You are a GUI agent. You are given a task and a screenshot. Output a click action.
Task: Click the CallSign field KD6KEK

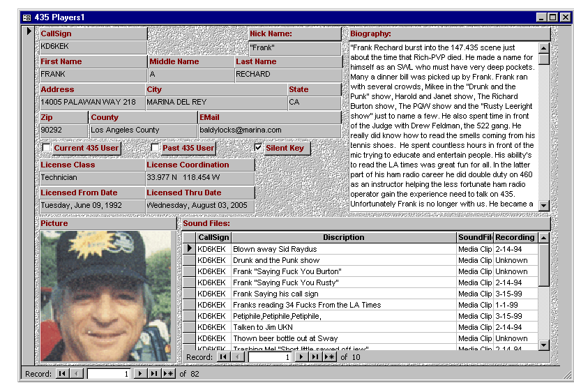point(93,47)
